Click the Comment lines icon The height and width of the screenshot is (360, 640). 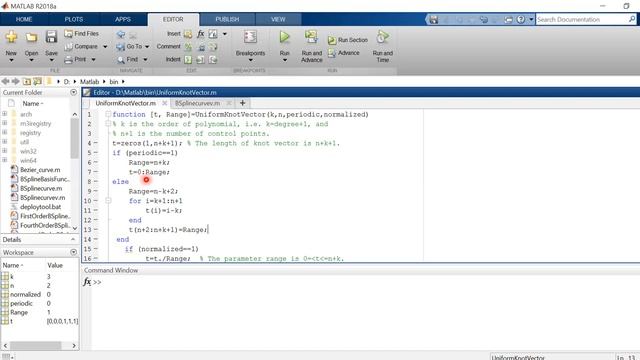(188, 47)
